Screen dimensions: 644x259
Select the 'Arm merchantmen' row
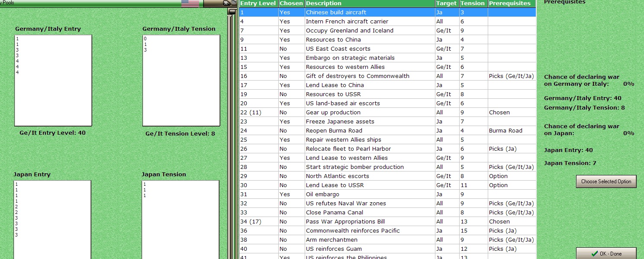387,240
